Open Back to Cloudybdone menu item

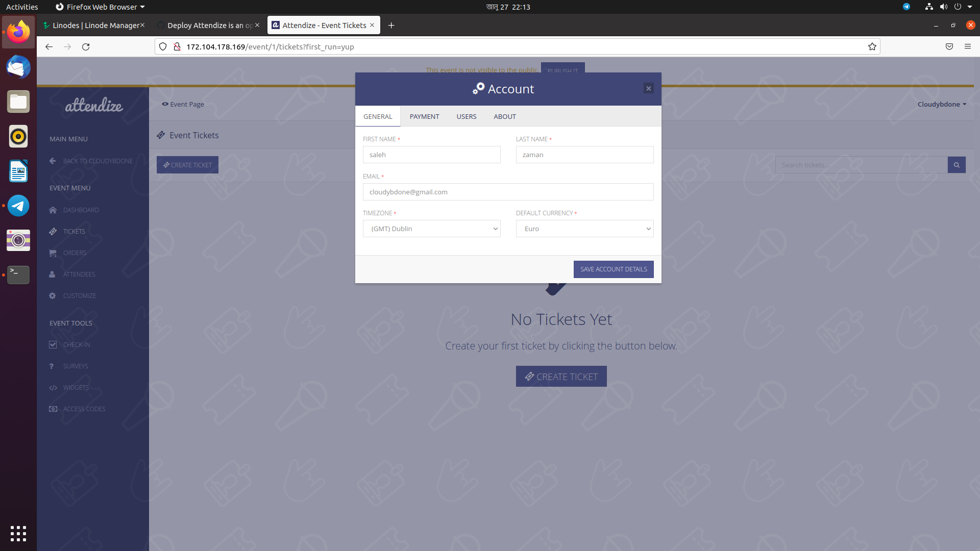pyautogui.click(x=92, y=161)
